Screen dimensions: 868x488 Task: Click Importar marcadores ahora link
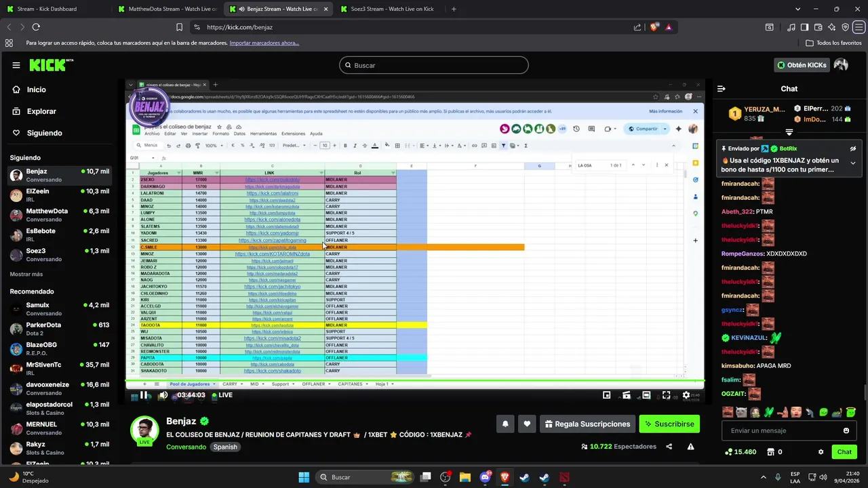coord(264,43)
